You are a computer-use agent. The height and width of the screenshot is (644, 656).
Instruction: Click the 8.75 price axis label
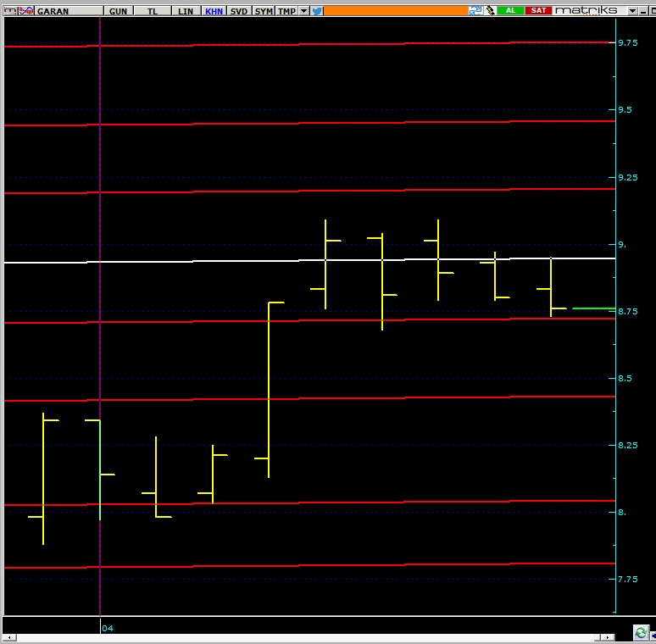[628, 311]
